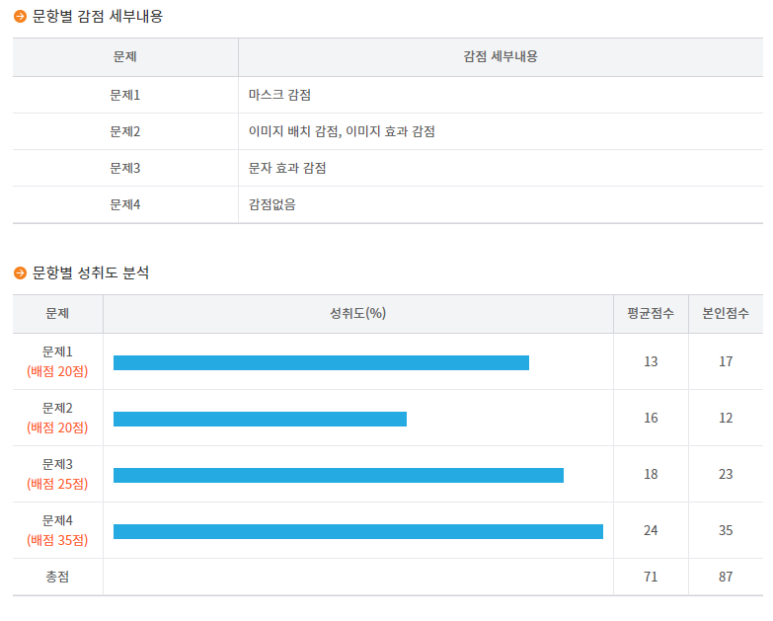Click 문제2 personal score 12
Viewport: 773px width, 621px height.
[x=726, y=418]
